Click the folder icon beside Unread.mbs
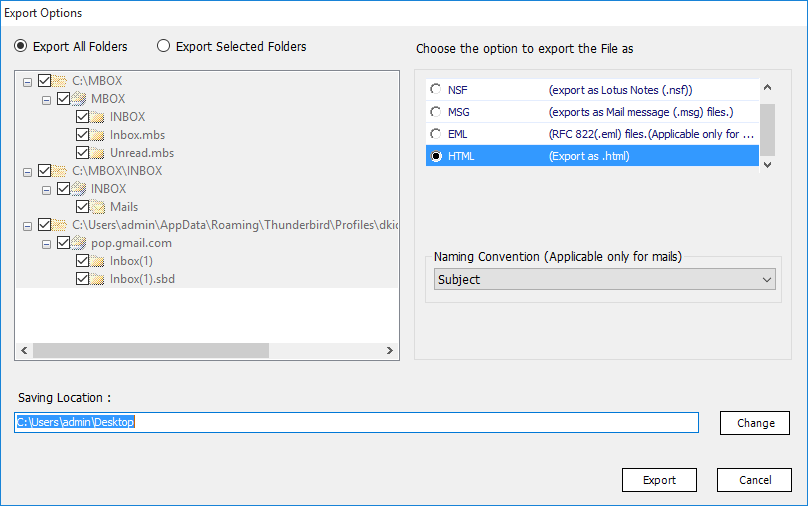 click(98, 153)
